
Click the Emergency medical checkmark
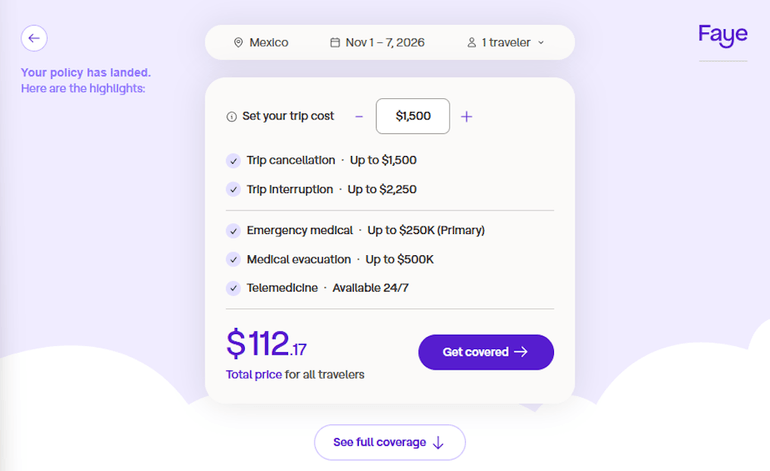[x=233, y=231]
